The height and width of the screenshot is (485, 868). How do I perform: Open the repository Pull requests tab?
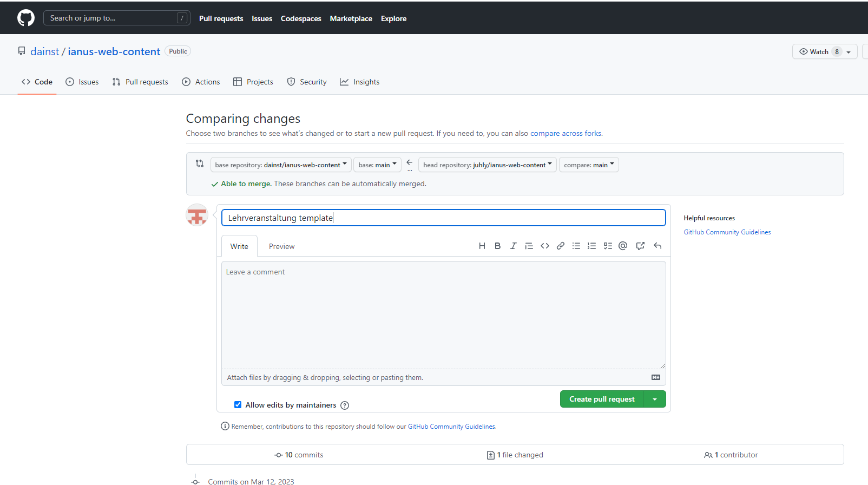click(140, 82)
